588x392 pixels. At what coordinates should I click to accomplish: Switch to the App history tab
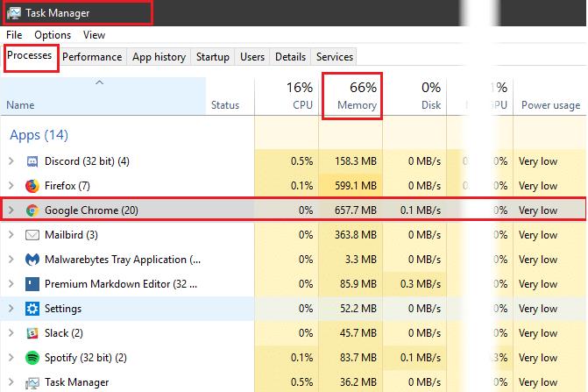[x=159, y=57]
